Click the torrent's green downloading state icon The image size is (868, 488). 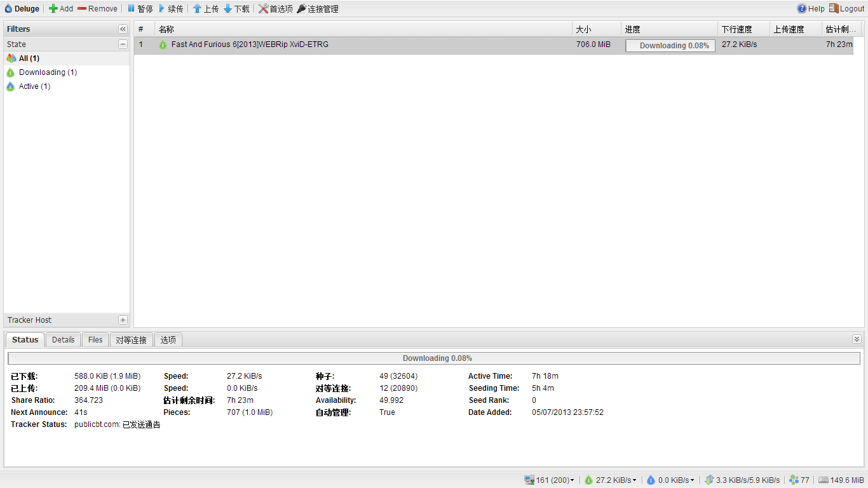point(163,45)
